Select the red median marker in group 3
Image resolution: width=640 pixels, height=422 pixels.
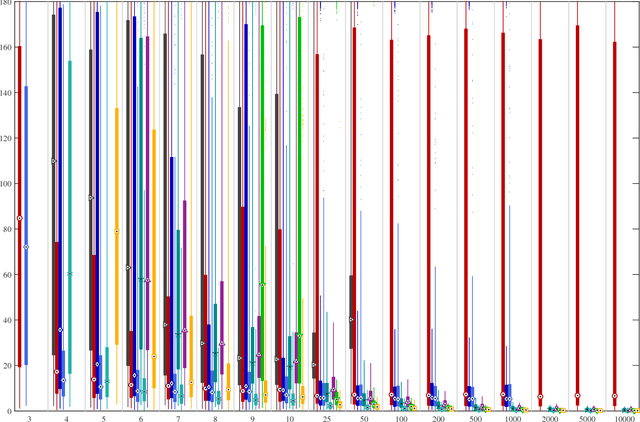pyautogui.click(x=20, y=218)
